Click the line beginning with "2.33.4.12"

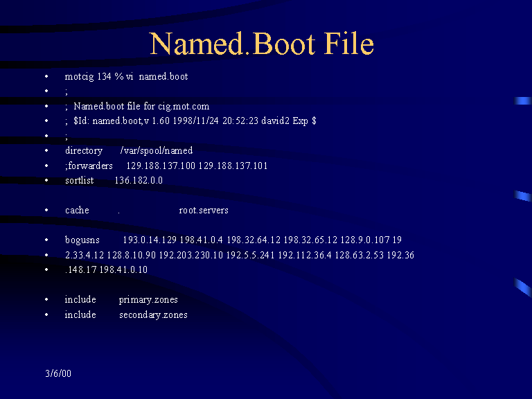239,255
